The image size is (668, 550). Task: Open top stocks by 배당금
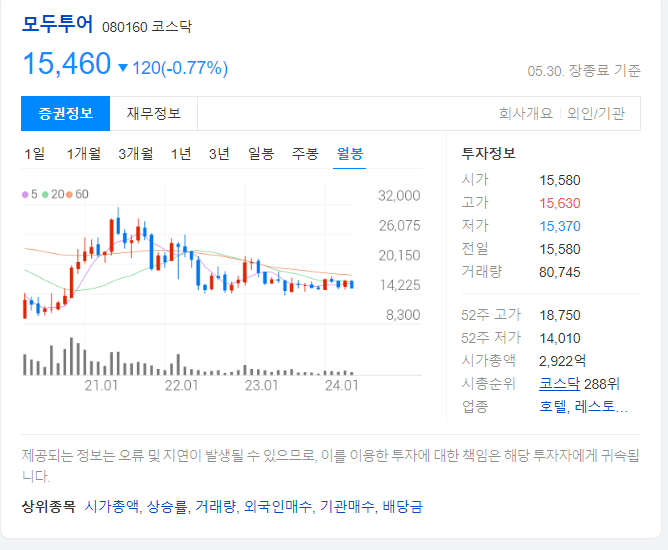pos(403,507)
